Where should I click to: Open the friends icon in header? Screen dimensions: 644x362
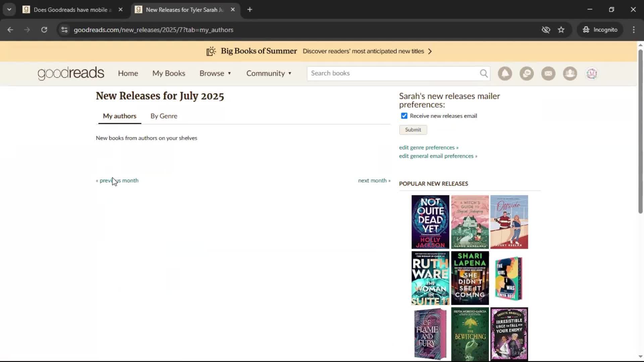point(570,73)
